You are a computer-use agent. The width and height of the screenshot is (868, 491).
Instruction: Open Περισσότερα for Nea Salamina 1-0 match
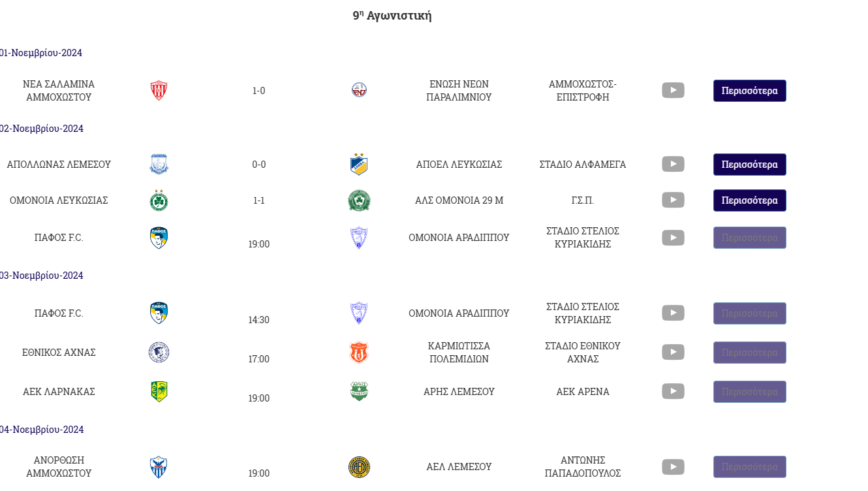(750, 91)
